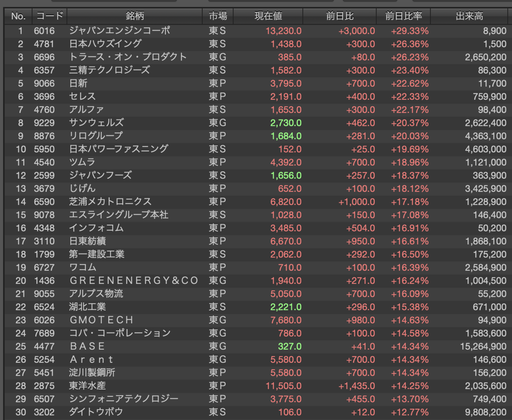Click current price 7,680.0
This screenshot has height=420, width=512.
(x=286, y=320)
